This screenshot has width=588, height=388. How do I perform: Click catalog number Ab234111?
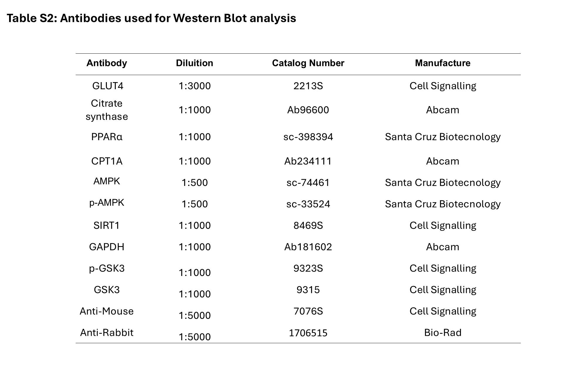coord(308,161)
